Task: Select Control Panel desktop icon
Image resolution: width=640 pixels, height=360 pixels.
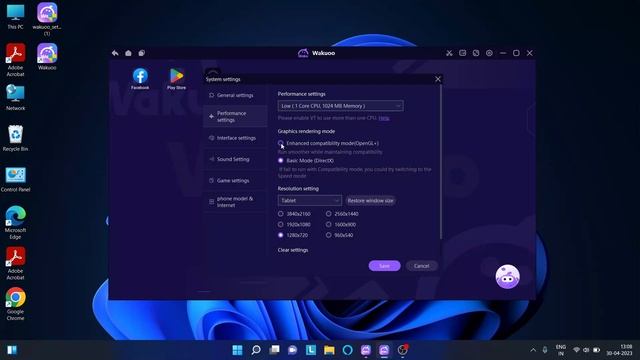Action: pos(16,180)
